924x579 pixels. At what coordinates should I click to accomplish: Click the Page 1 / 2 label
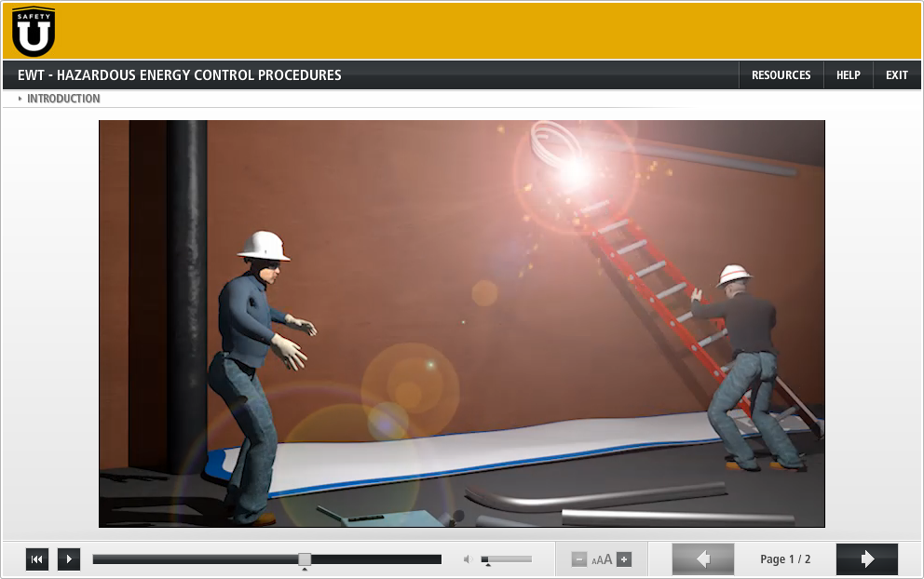click(784, 559)
